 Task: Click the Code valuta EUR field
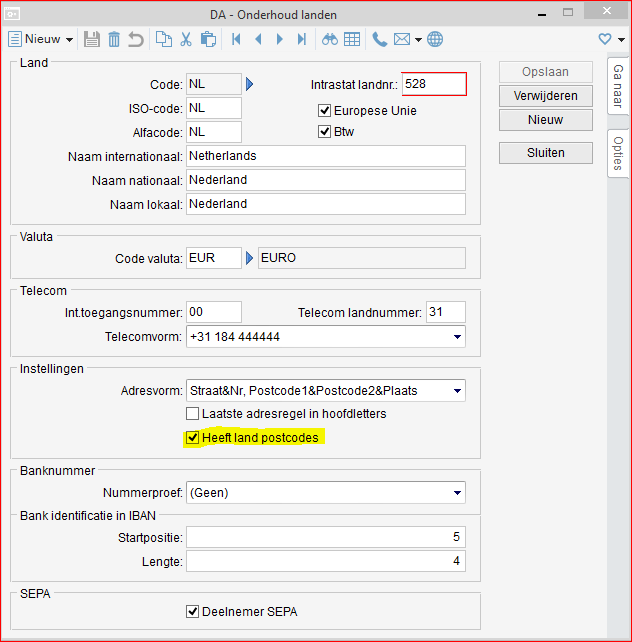click(214, 258)
